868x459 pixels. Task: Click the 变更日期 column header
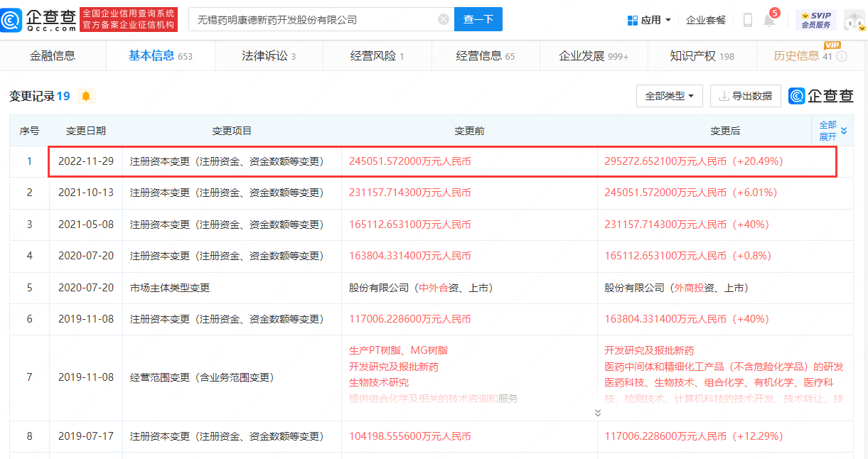click(86, 131)
